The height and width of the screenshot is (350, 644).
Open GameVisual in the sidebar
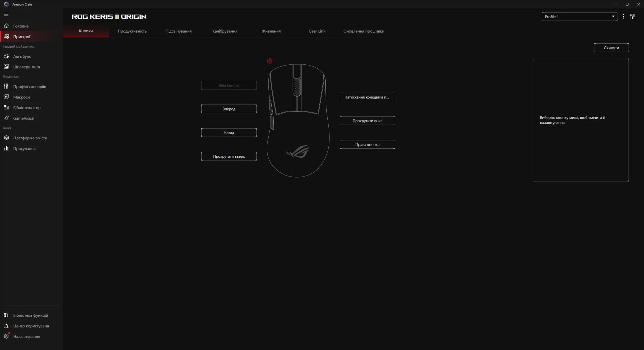[31, 118]
